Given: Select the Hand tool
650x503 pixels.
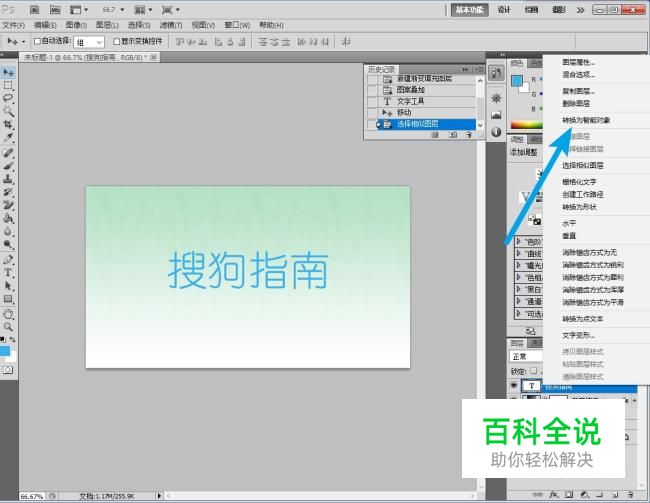Looking at the screenshot, I should (8, 314).
